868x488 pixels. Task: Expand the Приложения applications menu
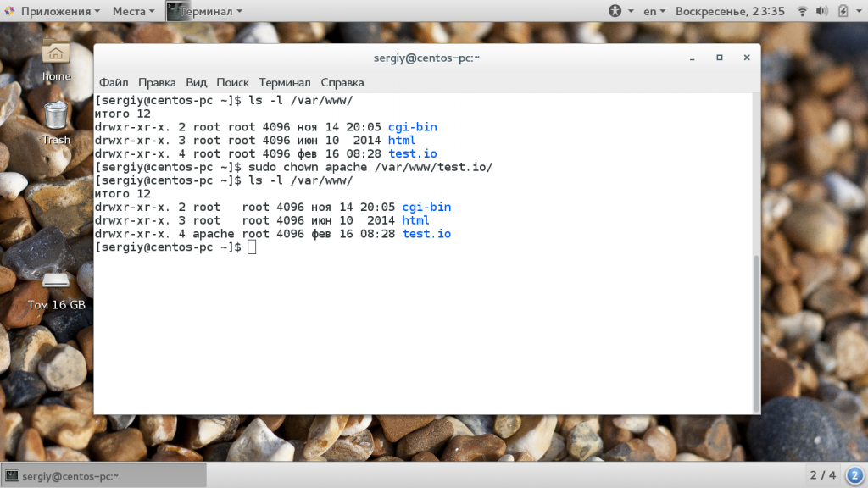click(x=53, y=11)
